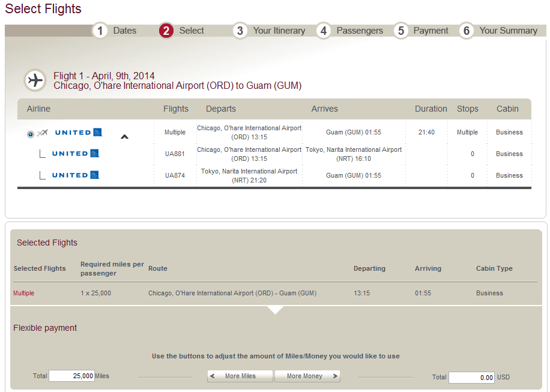Click the Total USD input field

tap(471, 378)
